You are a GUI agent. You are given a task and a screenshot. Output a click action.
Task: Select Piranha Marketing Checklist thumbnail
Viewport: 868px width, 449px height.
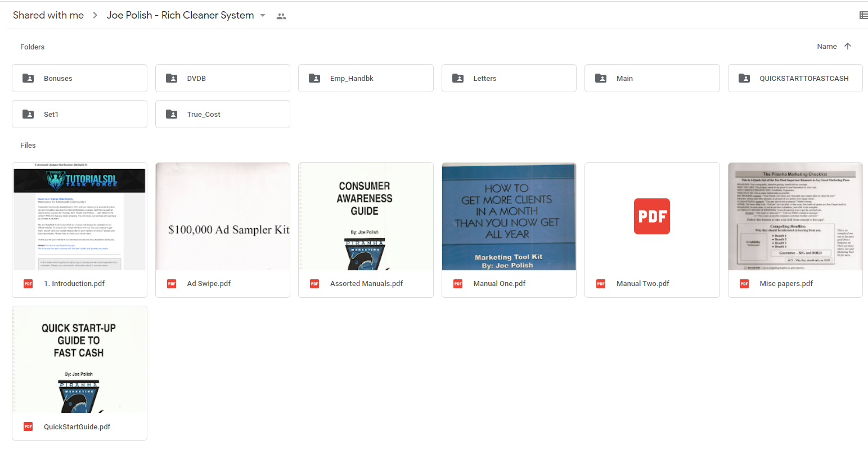[x=795, y=216]
